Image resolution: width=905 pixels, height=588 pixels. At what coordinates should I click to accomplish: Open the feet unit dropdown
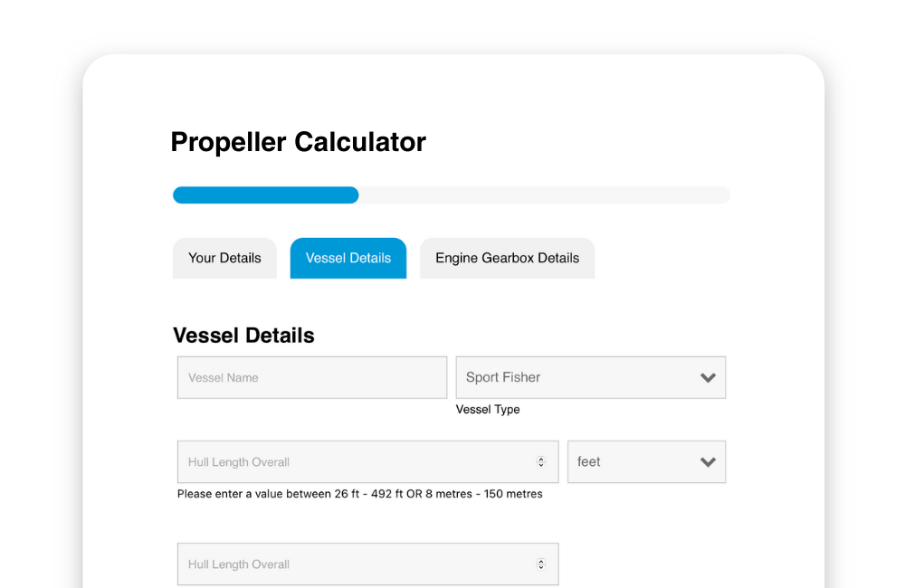coord(633,462)
